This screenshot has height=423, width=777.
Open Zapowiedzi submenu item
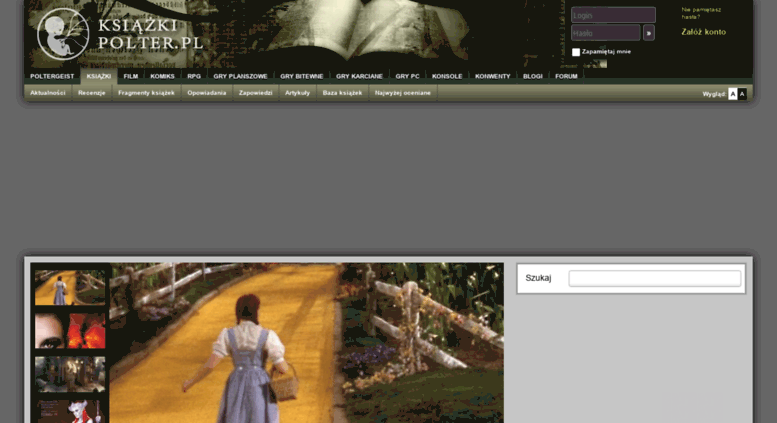click(256, 93)
